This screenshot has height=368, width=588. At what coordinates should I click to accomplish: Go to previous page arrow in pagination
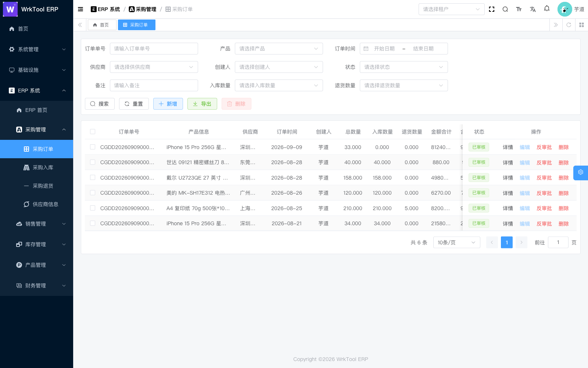click(x=492, y=243)
